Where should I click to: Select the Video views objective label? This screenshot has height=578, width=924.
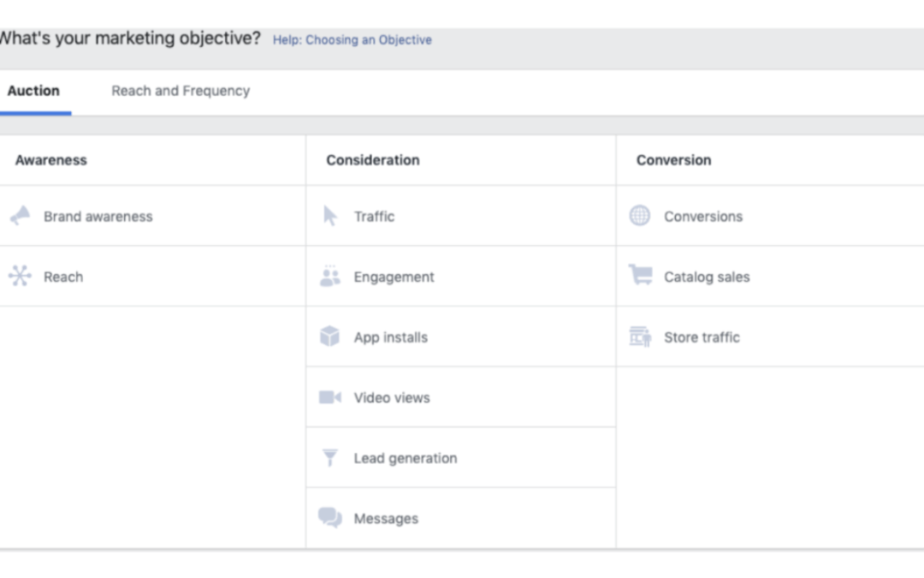pyautogui.click(x=392, y=397)
